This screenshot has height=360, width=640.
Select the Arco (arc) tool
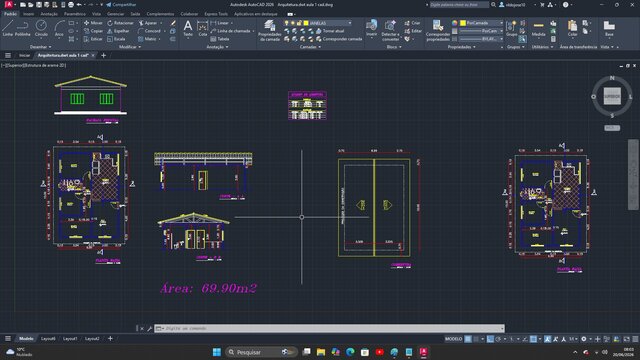pyautogui.click(x=59, y=28)
